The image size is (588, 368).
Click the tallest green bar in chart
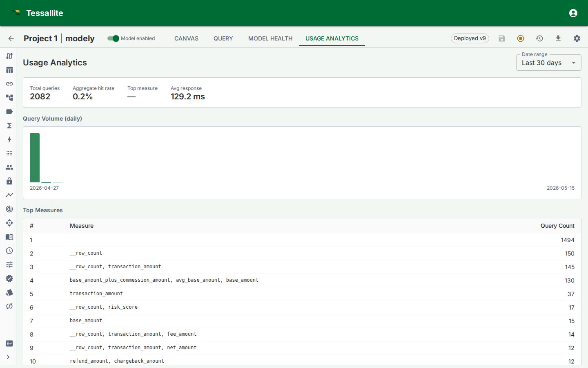point(35,158)
